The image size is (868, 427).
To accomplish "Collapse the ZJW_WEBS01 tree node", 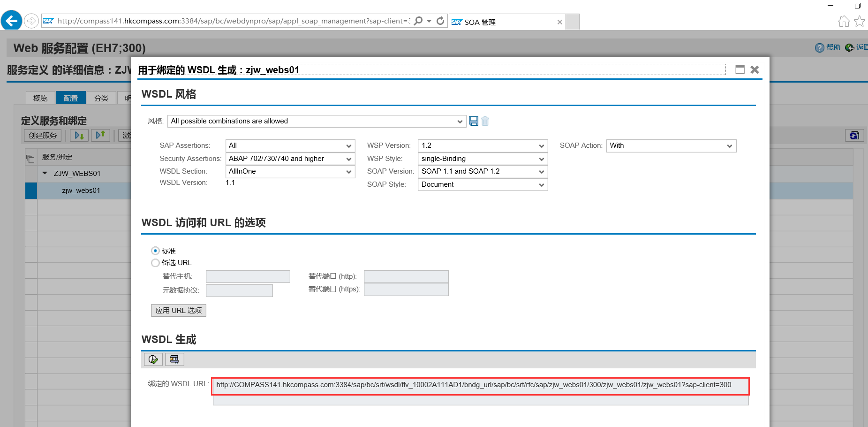I will 45,173.
